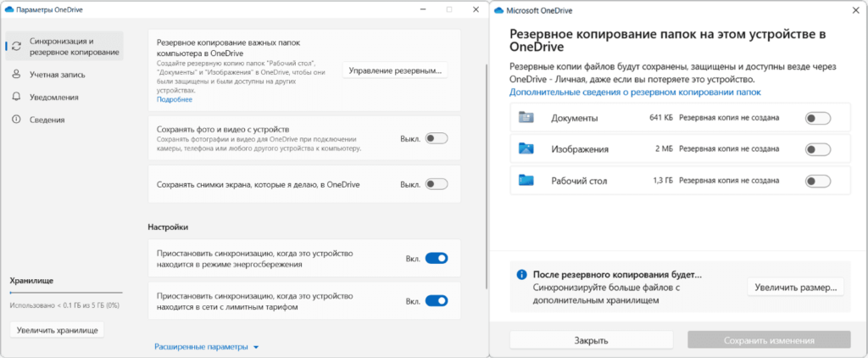Switch to the Уведомления tab
Image resolution: width=868 pixels, height=358 pixels.
(54, 97)
